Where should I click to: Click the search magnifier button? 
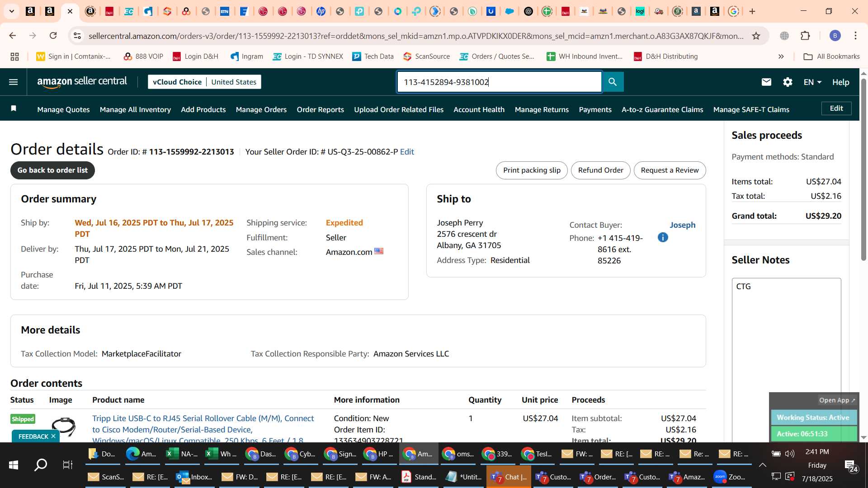[x=613, y=82]
